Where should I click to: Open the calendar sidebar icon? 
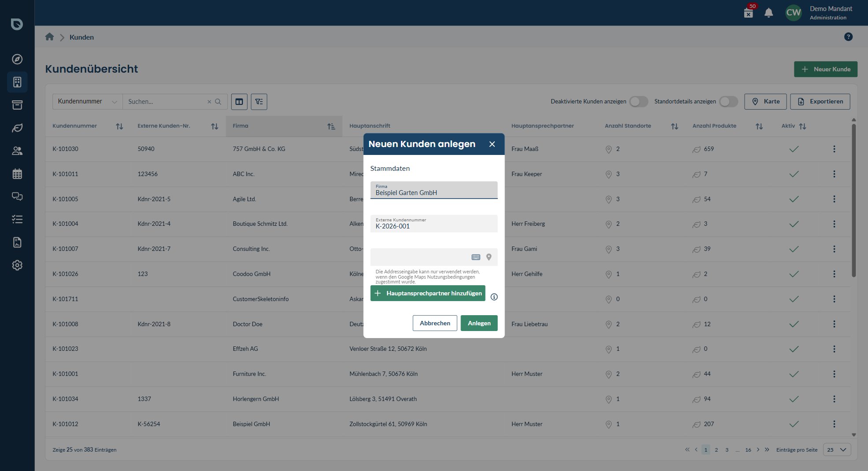[x=17, y=173]
